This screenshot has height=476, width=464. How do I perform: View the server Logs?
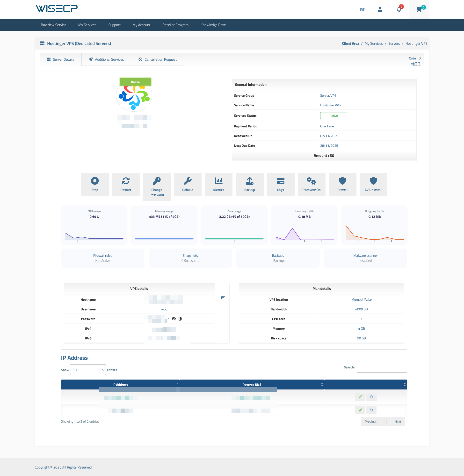(281, 184)
